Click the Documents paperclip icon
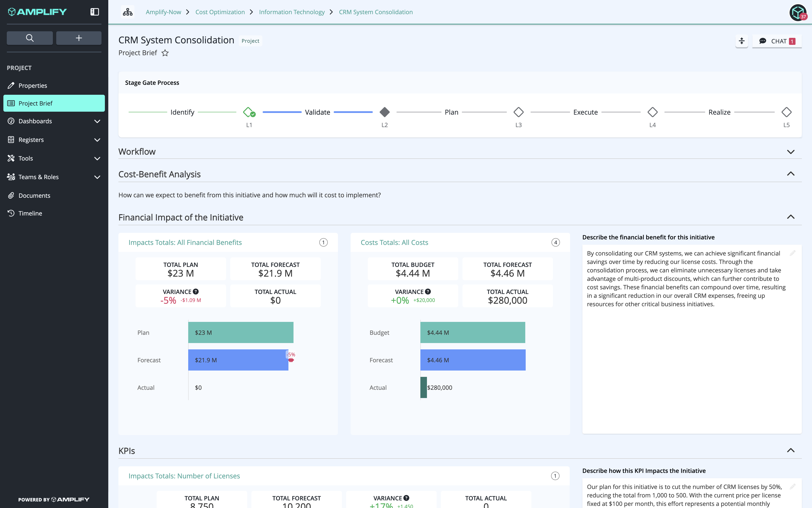 tap(11, 195)
